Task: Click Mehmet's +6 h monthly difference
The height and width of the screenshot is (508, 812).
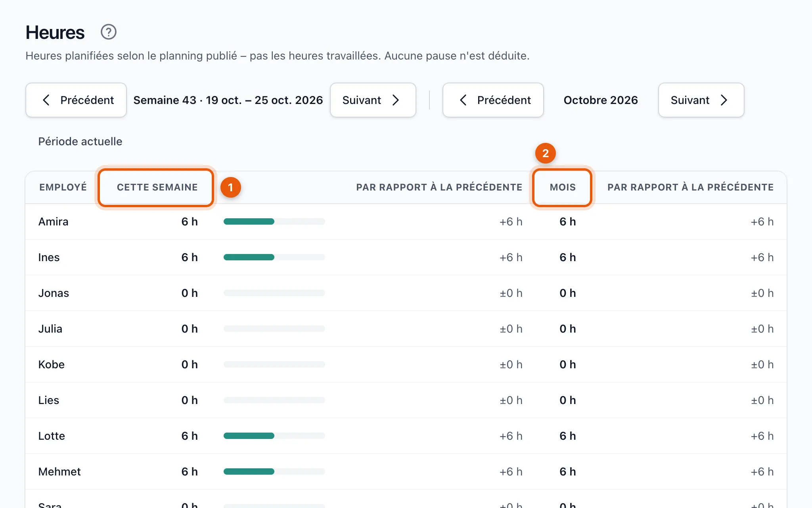Action: coord(762,471)
